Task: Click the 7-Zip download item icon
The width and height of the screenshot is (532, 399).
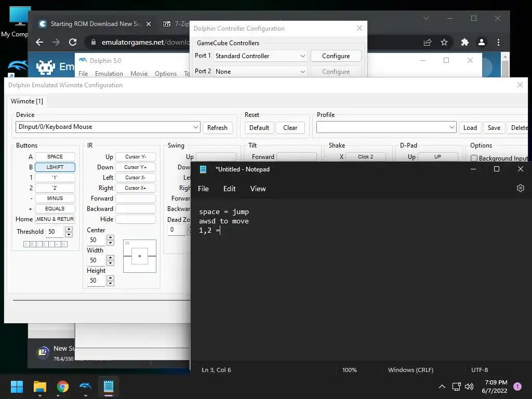Action: pyautogui.click(x=43, y=352)
